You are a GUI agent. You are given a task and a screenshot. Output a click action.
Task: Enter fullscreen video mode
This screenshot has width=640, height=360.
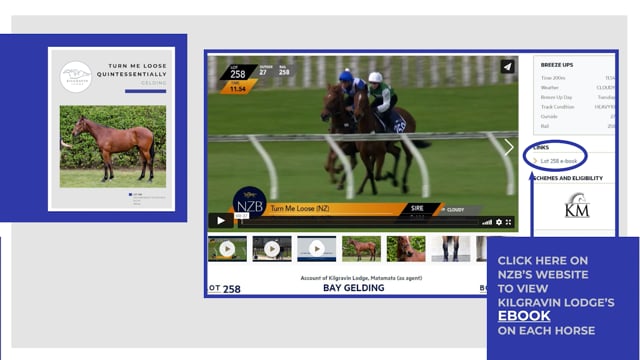(x=509, y=222)
